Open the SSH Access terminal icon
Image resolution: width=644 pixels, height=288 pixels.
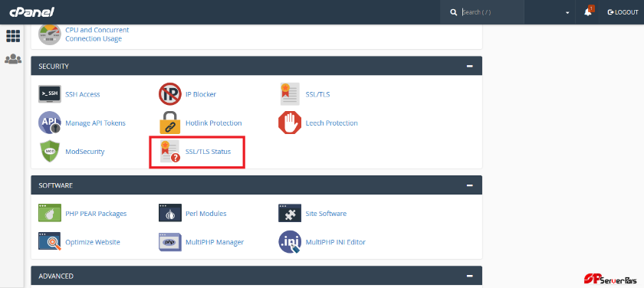50,94
